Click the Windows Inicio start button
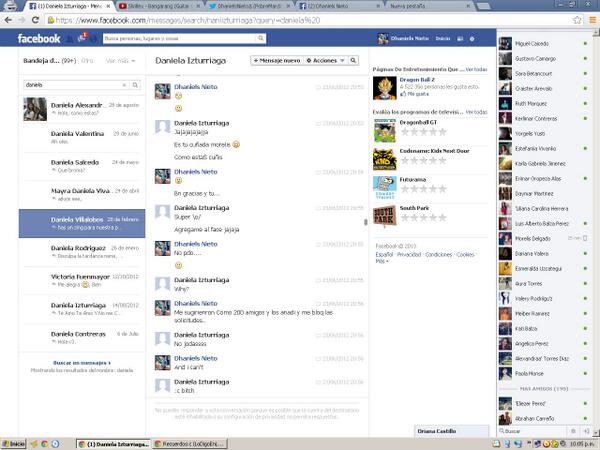Screen dimensions: 600x450 [13, 444]
